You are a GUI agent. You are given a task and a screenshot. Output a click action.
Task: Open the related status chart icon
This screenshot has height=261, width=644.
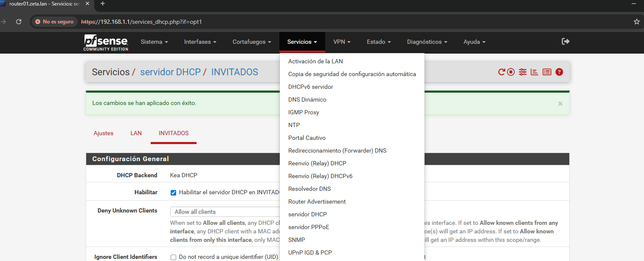click(534, 72)
